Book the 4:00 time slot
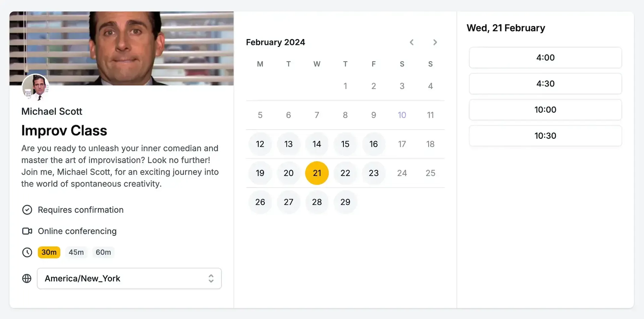Screen dimensions: 644x319 [x=545, y=57]
